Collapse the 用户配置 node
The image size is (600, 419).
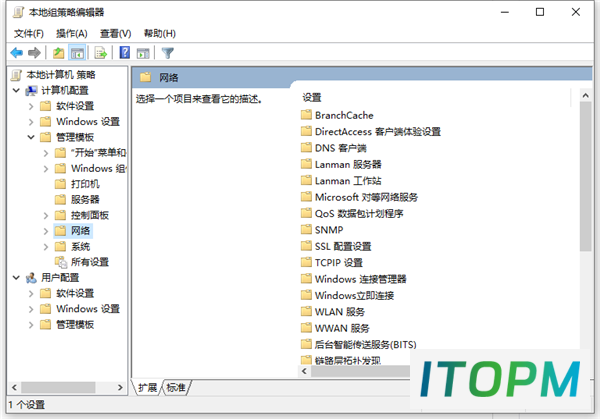click(x=16, y=277)
